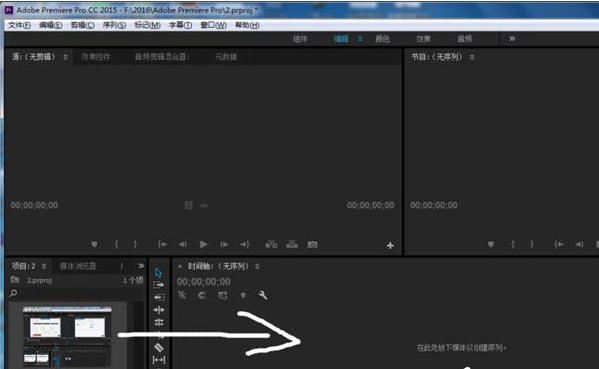The height and width of the screenshot is (369, 599).
Task: Open the 编辑 (Edit) menu
Action: 50,25
